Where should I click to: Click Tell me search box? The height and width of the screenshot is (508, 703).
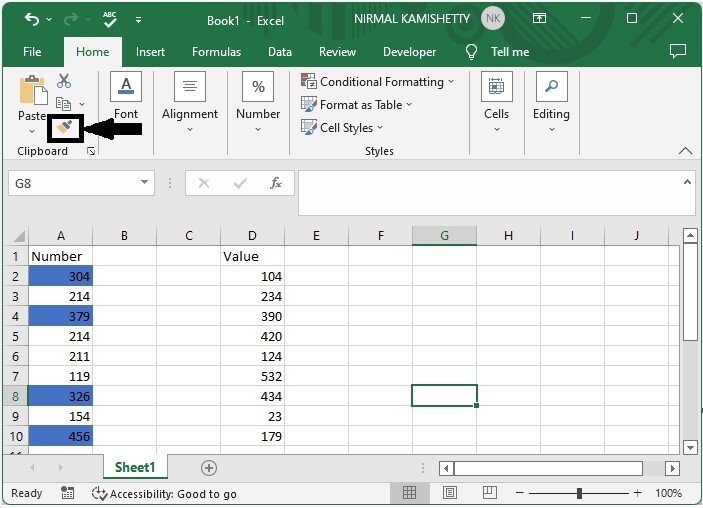pyautogui.click(x=509, y=52)
